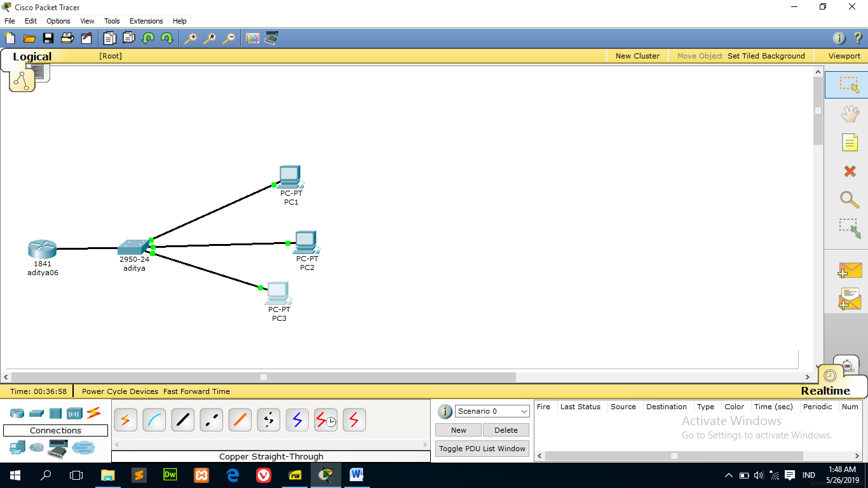Choose the red Serial DTE cable
Viewport: 868px width, 488px height.
pyautogui.click(x=354, y=420)
